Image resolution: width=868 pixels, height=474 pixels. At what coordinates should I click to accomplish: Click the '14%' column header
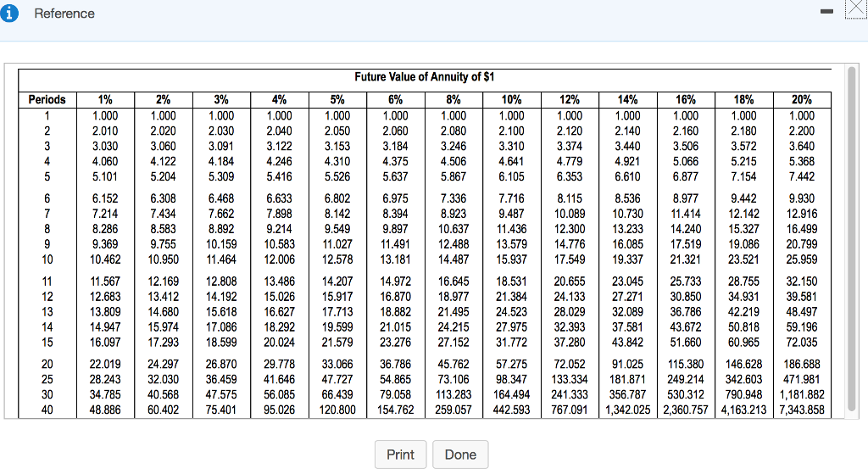(627, 100)
